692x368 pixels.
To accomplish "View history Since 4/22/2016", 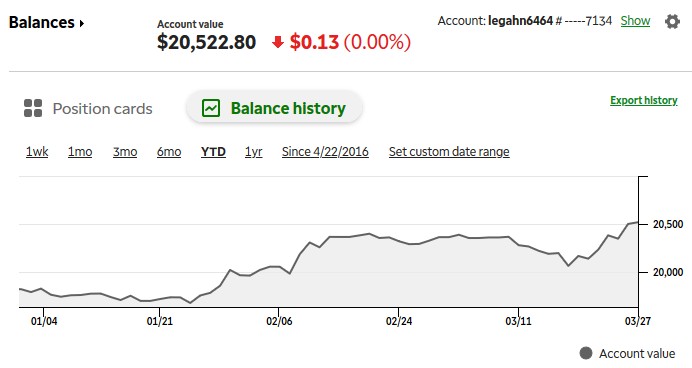I will 325,152.
